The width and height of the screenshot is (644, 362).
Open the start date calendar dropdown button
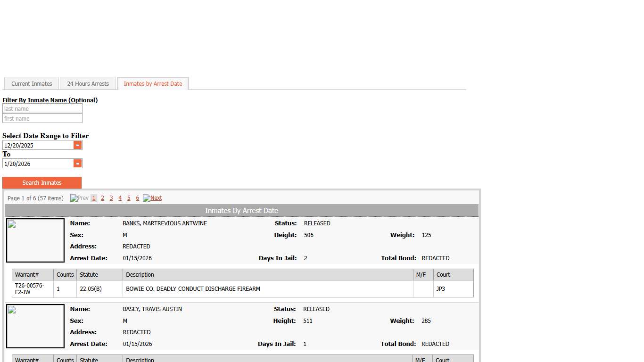(78, 145)
